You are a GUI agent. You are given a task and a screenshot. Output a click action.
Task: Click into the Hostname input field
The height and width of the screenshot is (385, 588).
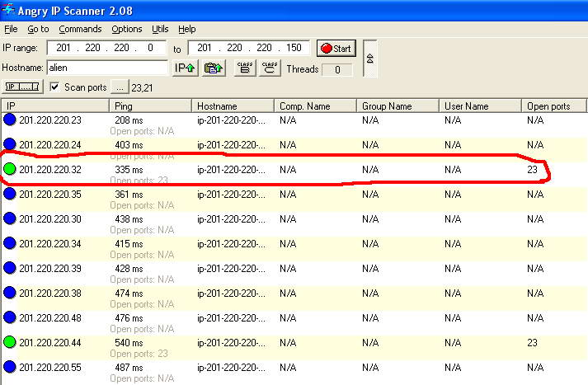pos(107,68)
